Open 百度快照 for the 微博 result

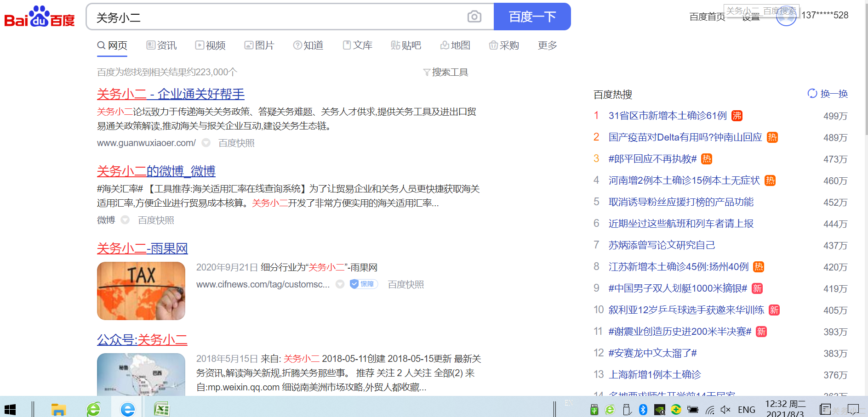[x=156, y=220]
